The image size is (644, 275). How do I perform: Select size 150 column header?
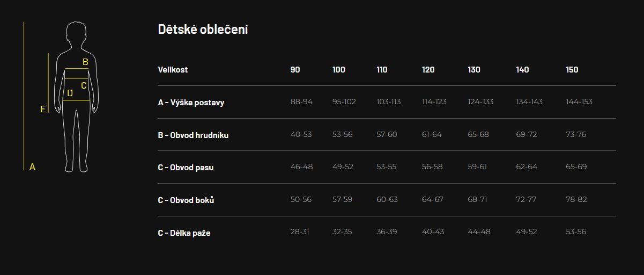tap(572, 70)
